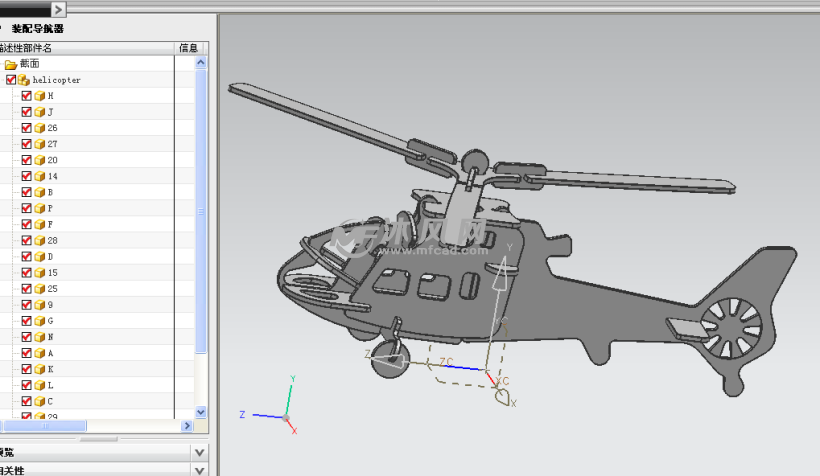Click the cube icon of part J
Viewport: 820px width, 476px height.
40,112
